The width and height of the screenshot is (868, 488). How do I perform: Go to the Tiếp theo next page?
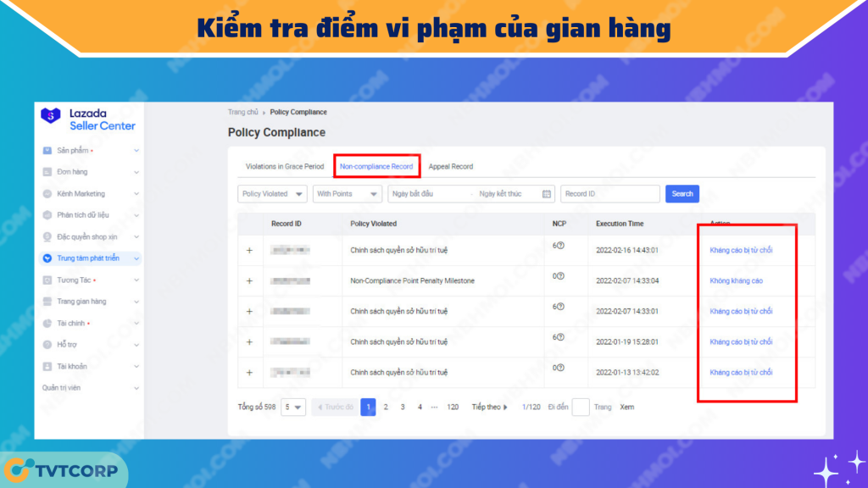[490, 408]
